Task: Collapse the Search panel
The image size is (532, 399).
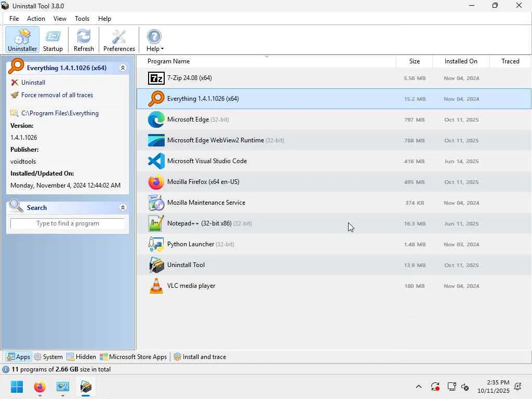Action: click(x=123, y=207)
